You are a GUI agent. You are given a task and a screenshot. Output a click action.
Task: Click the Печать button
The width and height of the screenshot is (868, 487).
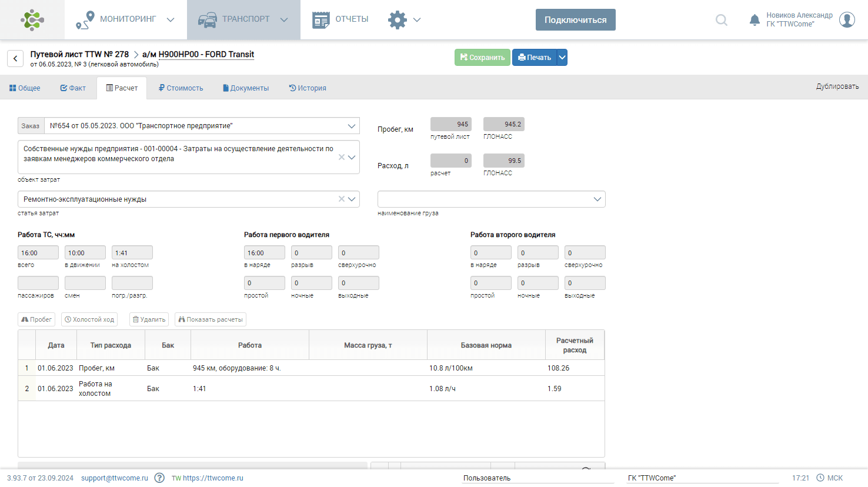535,57
